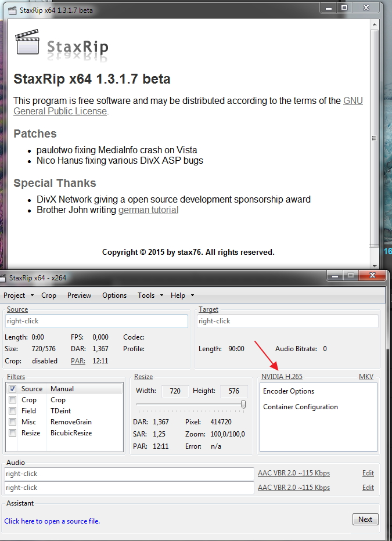Expand the Tools menu dropdown arrow
The height and width of the screenshot is (541, 392).
(161, 295)
